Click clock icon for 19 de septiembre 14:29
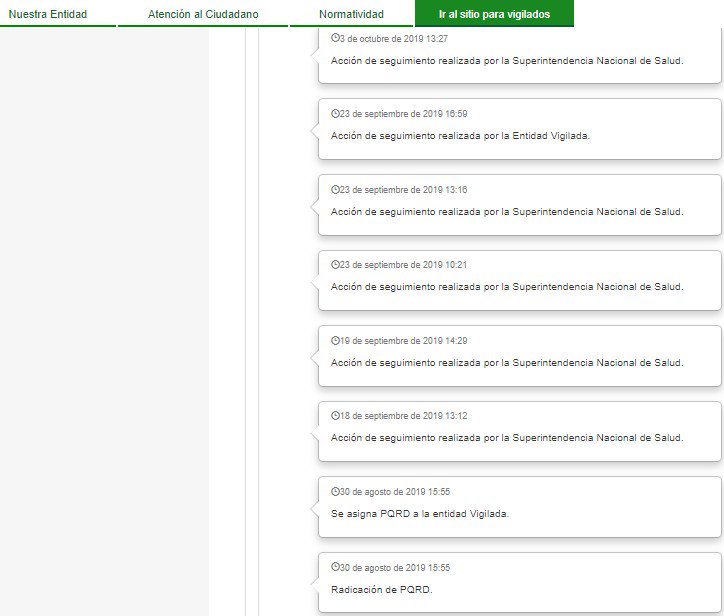The width and height of the screenshot is (724, 616). point(335,340)
